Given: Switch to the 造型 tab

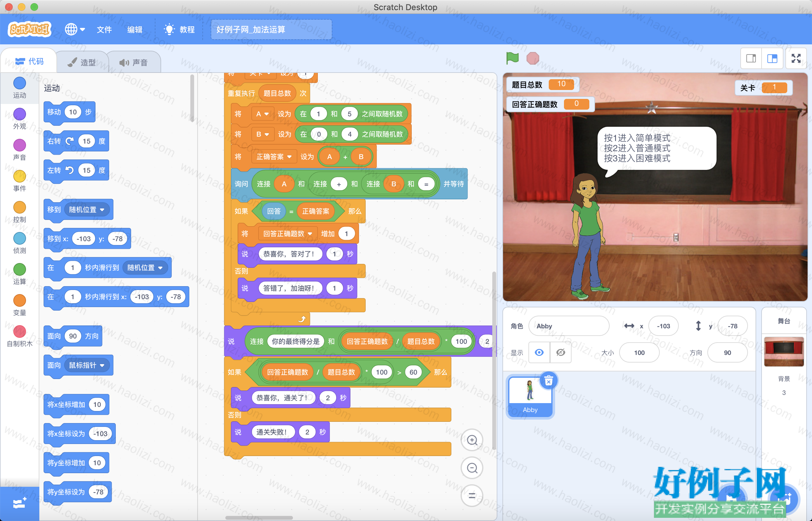Looking at the screenshot, I should (x=82, y=62).
